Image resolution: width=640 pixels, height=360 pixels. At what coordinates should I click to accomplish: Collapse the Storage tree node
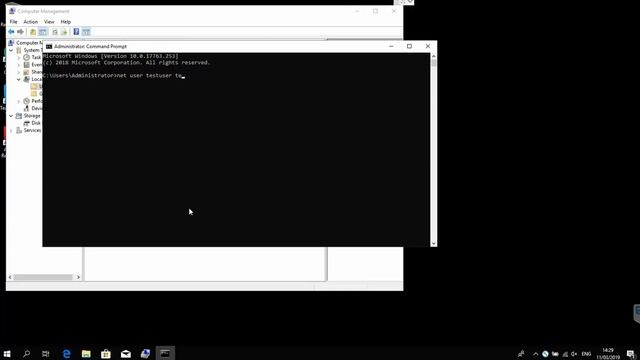tap(11, 116)
